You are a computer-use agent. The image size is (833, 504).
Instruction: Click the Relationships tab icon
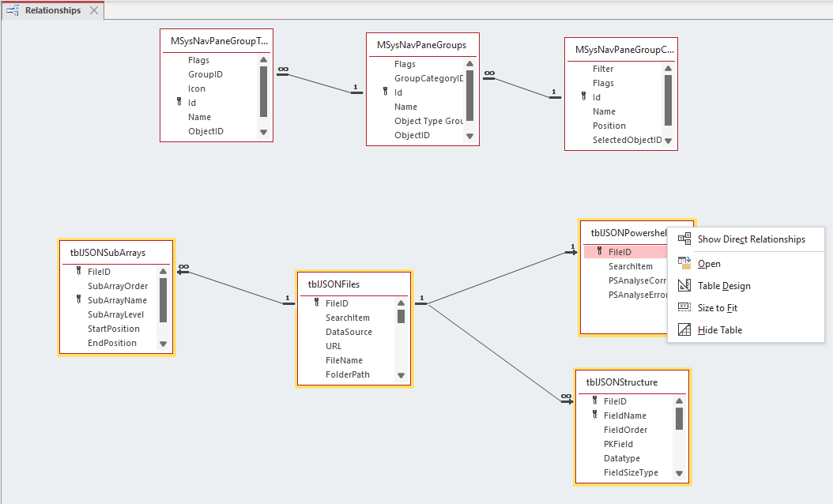tap(13, 10)
